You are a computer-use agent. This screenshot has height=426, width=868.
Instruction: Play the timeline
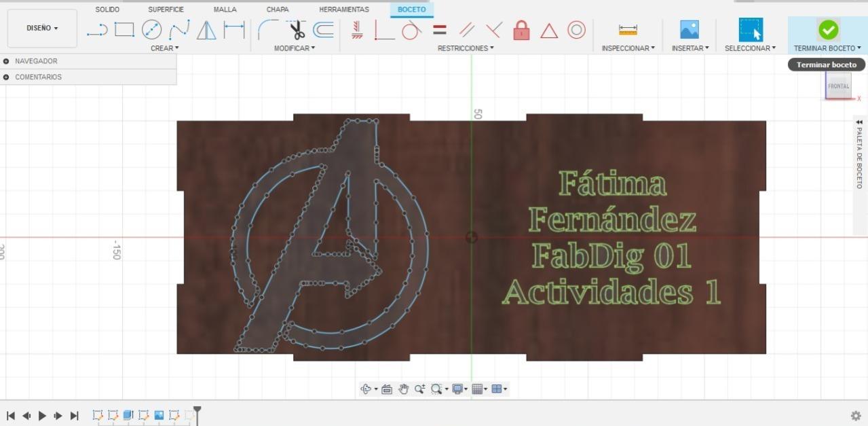[x=42, y=415]
